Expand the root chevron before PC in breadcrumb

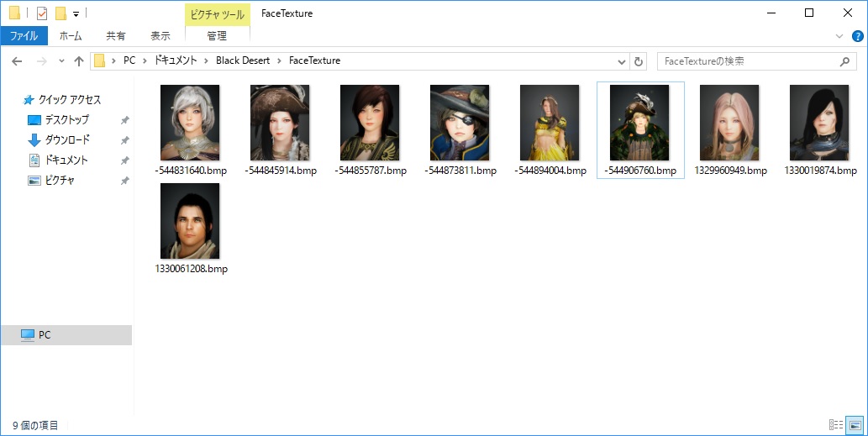point(113,60)
